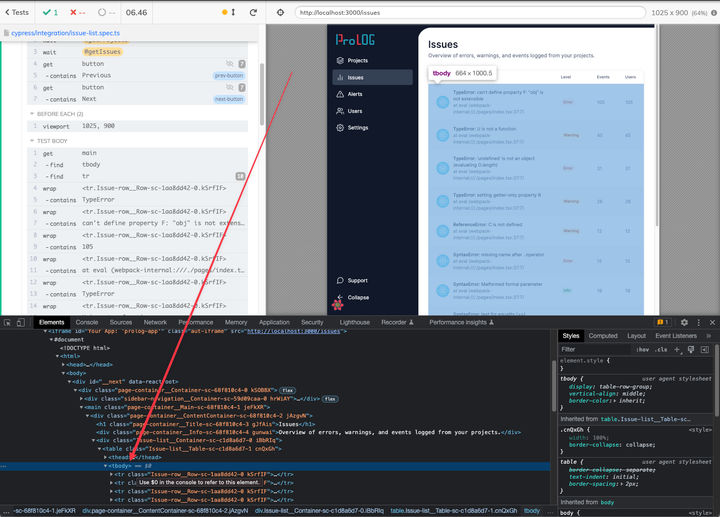
Task: Click the cypress/integration/issue-list.spec.ts file link
Action: coord(63,32)
